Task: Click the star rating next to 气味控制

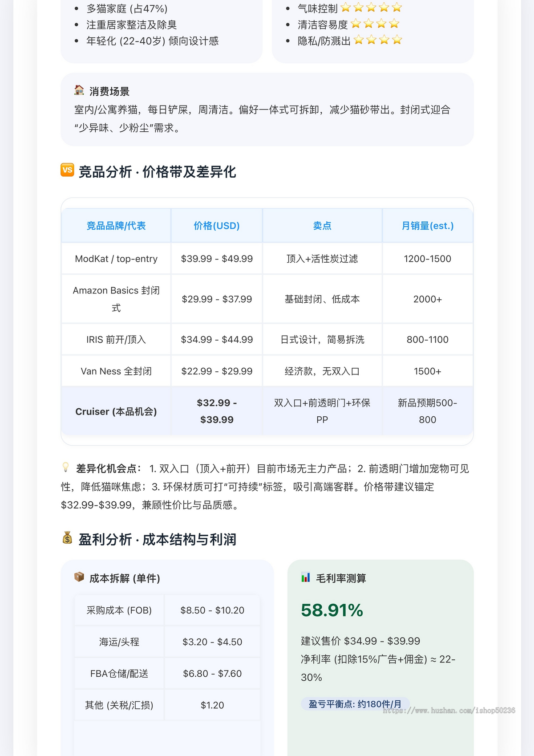Action: 371,8
